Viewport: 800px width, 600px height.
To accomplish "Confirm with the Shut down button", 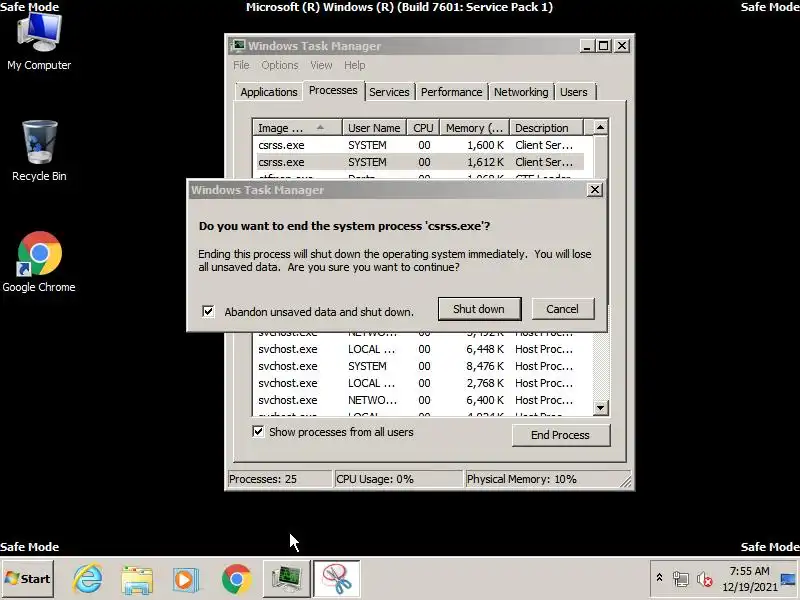I will pos(479,309).
